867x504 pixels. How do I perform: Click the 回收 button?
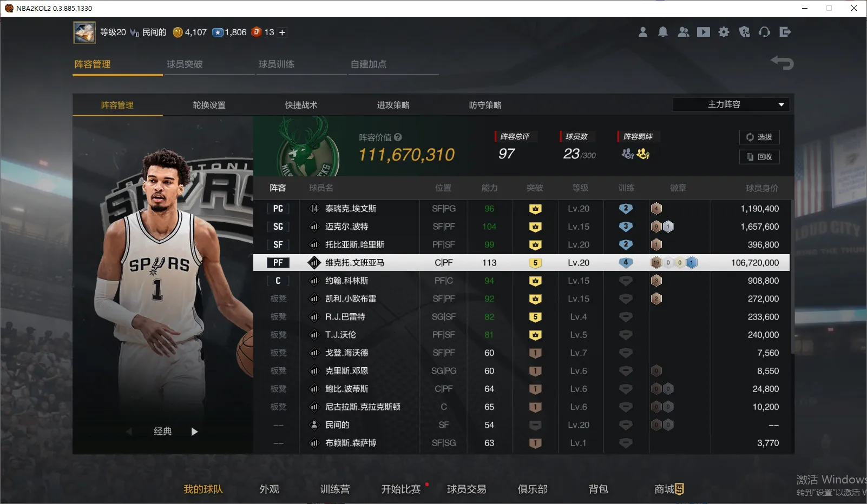click(x=759, y=157)
